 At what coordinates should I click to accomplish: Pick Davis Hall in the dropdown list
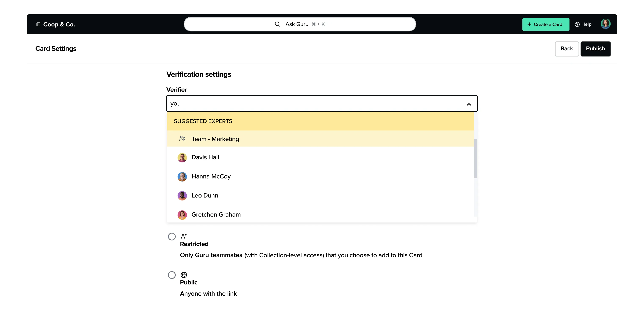205,157
